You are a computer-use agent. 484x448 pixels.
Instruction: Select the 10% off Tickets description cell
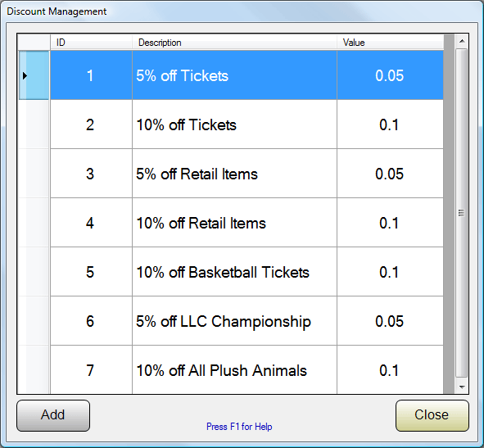click(234, 124)
